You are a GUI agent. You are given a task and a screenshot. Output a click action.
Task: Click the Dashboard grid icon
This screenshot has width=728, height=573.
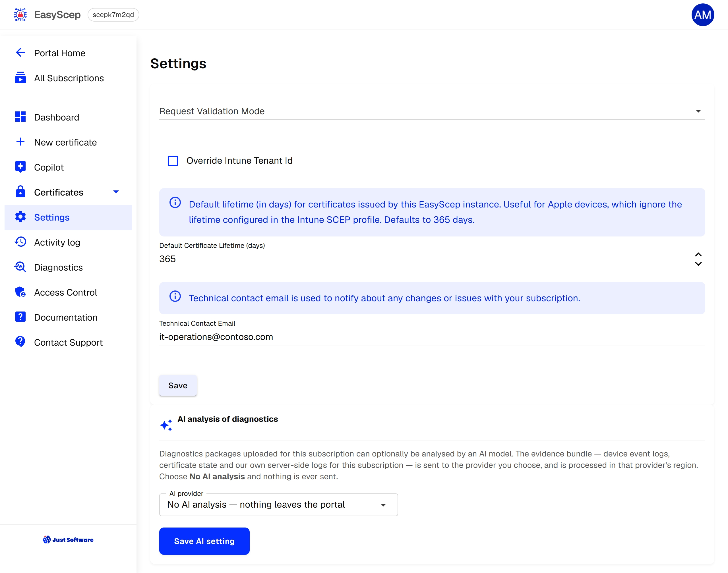pyautogui.click(x=20, y=117)
